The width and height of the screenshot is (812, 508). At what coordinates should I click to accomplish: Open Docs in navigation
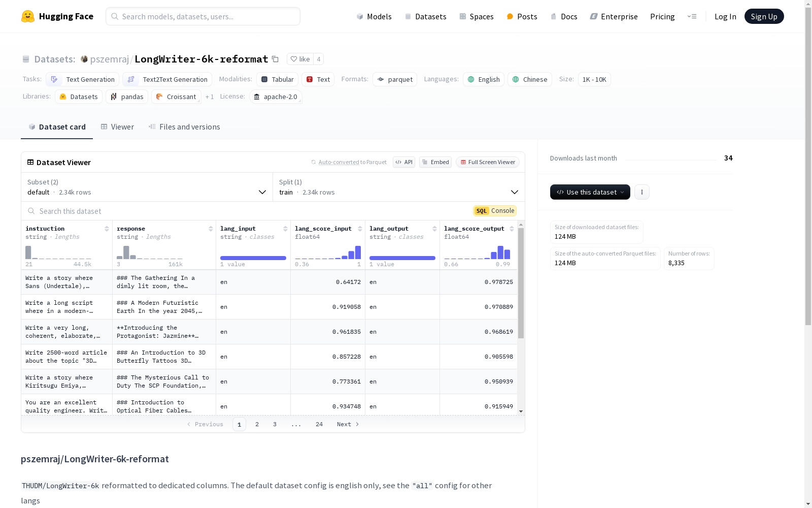coord(564,16)
